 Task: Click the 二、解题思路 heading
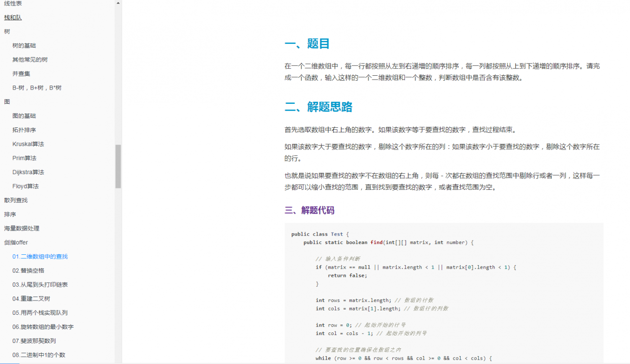point(318,107)
